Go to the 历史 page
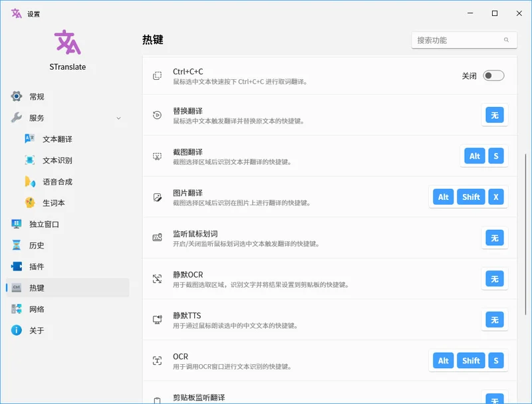This screenshot has width=532, height=404. point(68,245)
